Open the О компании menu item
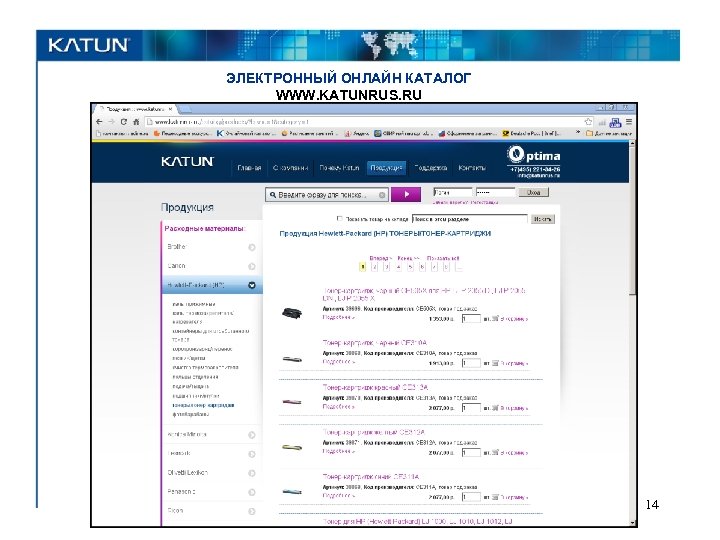Viewport: 720px width, 540px height. click(290, 168)
